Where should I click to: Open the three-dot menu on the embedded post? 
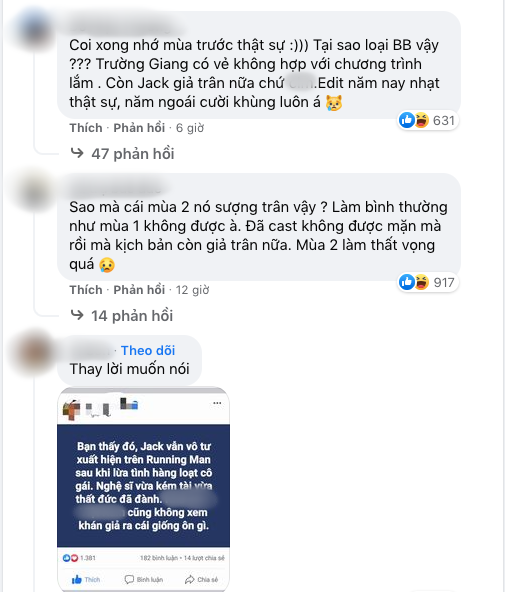click(x=217, y=403)
